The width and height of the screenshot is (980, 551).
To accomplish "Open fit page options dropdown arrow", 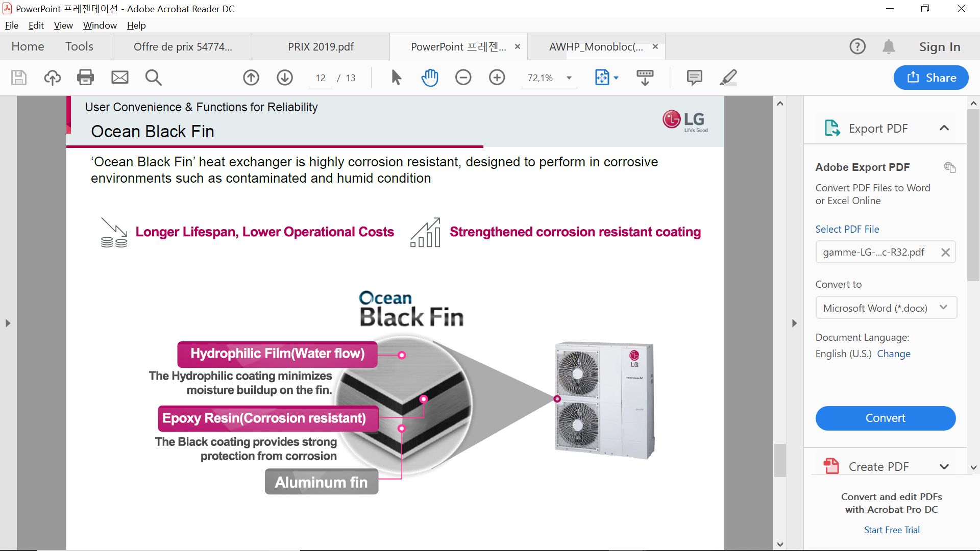I will tap(616, 78).
